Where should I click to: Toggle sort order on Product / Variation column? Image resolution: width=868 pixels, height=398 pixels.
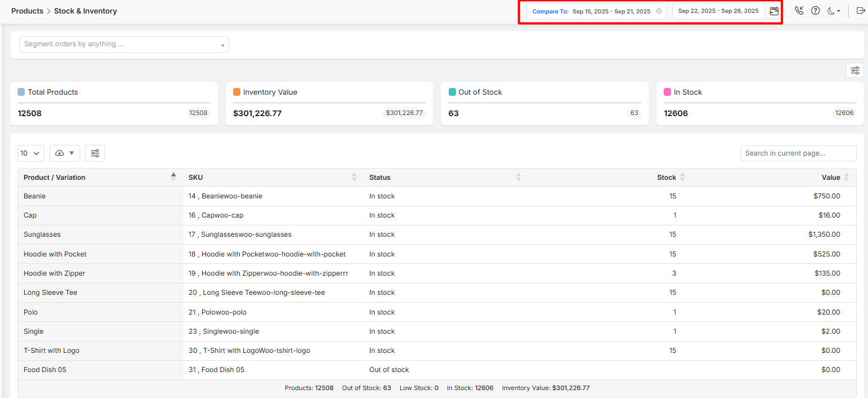coord(173,177)
